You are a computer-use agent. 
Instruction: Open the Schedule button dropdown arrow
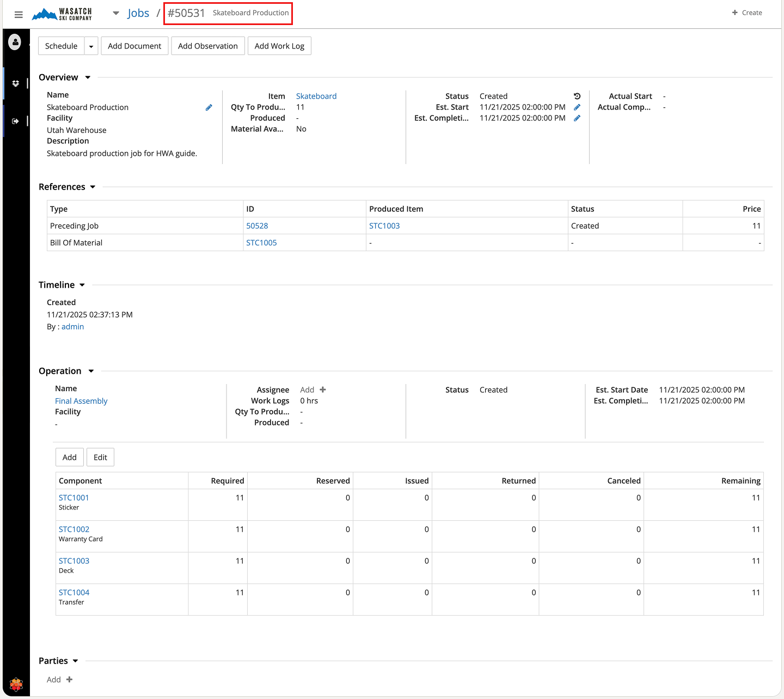click(91, 46)
